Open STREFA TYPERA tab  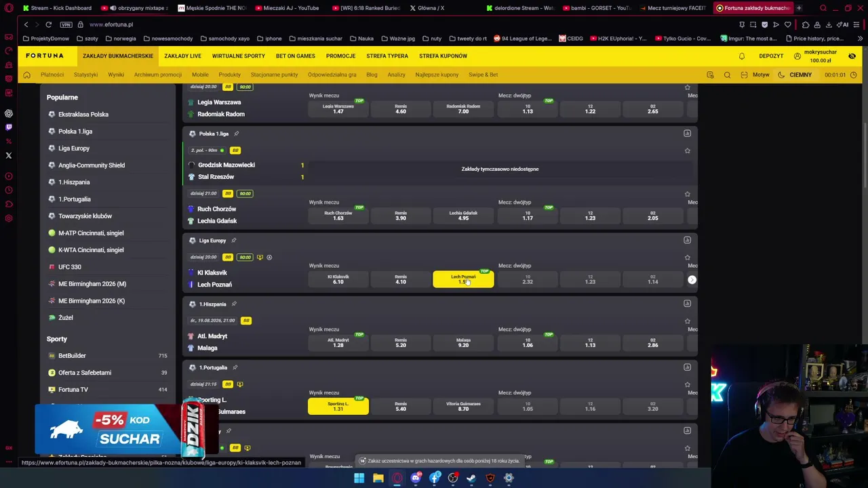pos(387,56)
